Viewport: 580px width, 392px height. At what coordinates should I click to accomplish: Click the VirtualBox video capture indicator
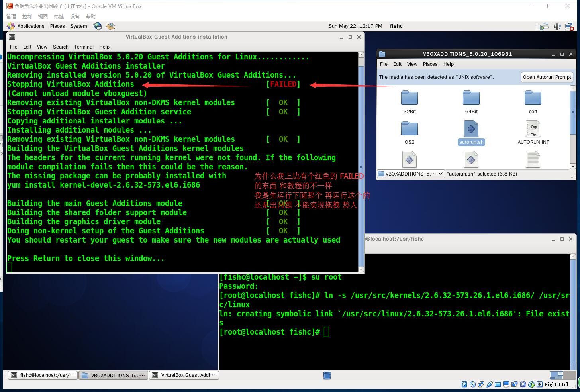pyautogui.click(x=514, y=384)
